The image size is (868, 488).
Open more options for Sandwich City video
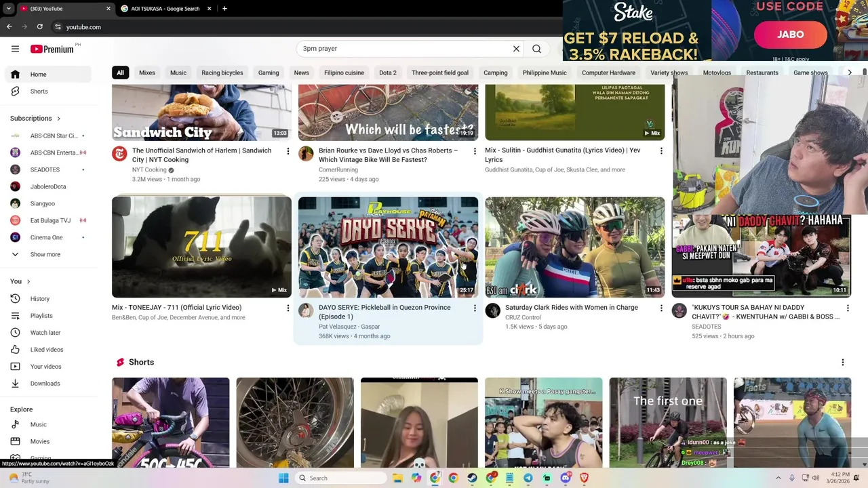coord(288,151)
